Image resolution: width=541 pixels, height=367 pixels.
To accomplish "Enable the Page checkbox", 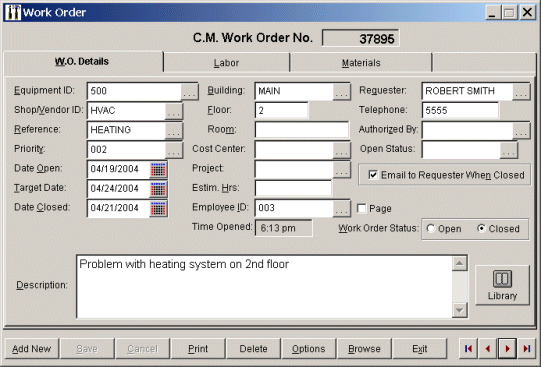I will tap(362, 208).
